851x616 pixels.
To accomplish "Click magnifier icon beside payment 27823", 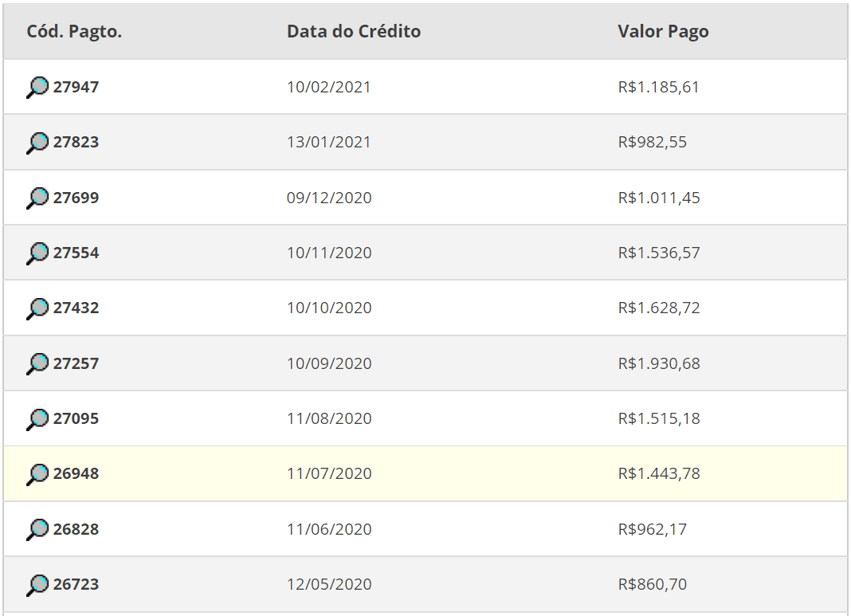I will (x=37, y=143).
